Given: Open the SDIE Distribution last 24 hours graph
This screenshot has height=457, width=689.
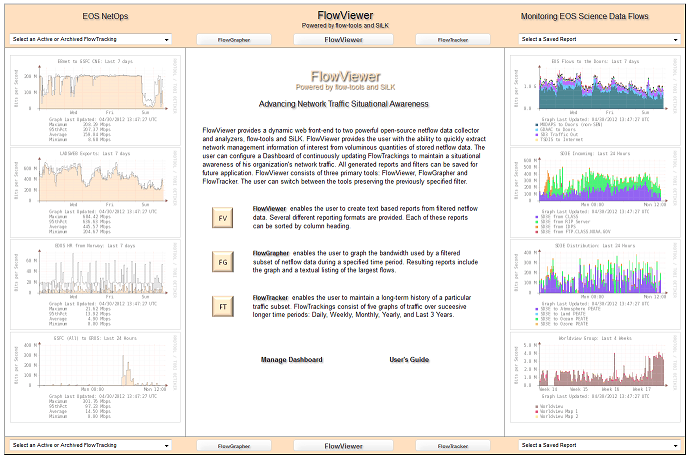Looking at the screenshot, I should click(595, 285).
